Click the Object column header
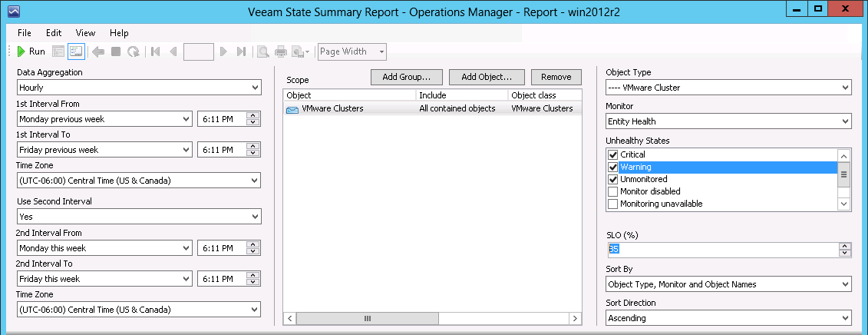 click(349, 95)
